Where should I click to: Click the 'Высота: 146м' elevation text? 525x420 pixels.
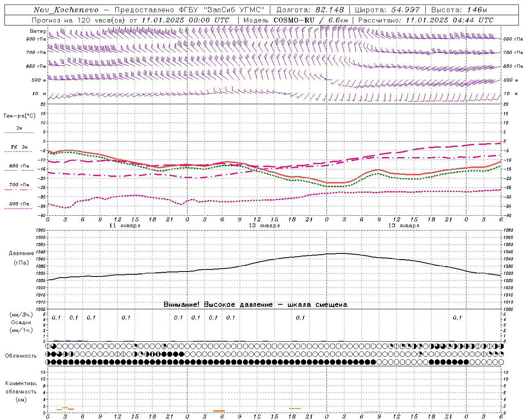click(459, 10)
